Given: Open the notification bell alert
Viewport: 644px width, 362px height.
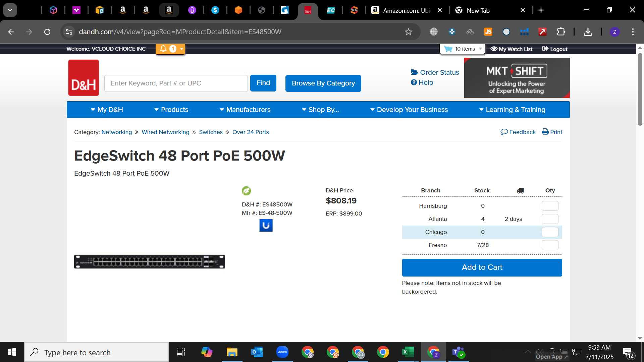Looking at the screenshot, I should click(x=163, y=49).
